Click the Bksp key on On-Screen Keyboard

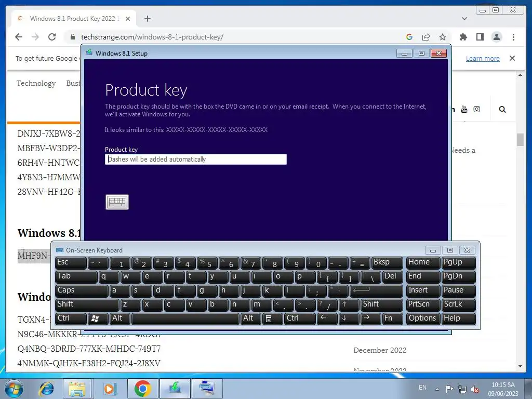click(x=387, y=263)
